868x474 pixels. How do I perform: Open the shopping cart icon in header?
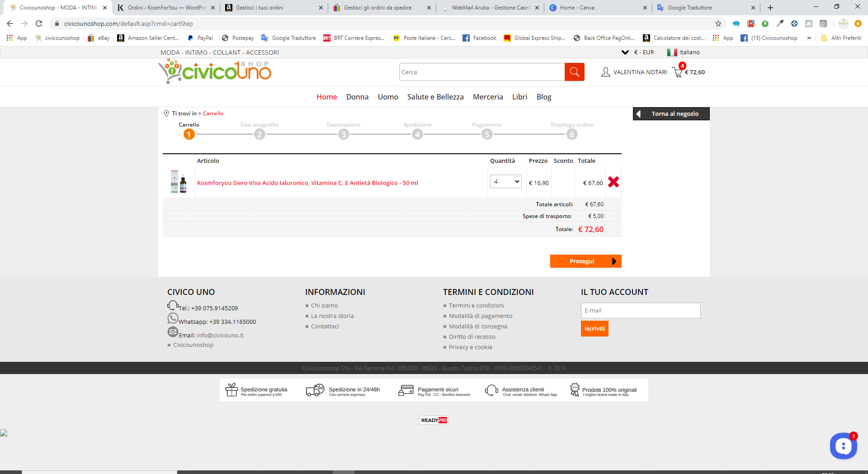coord(677,72)
